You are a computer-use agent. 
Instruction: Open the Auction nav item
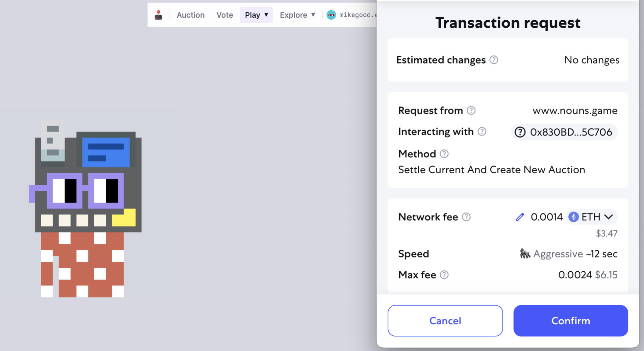[190, 15]
